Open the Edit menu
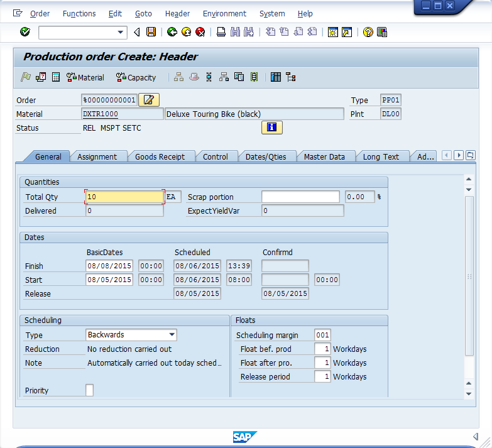 pos(115,13)
